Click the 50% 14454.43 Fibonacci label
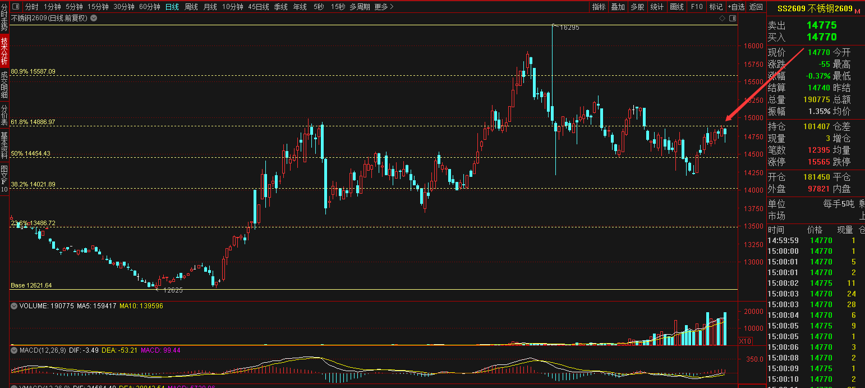Viewport: 865px width, 388px height. (31, 153)
